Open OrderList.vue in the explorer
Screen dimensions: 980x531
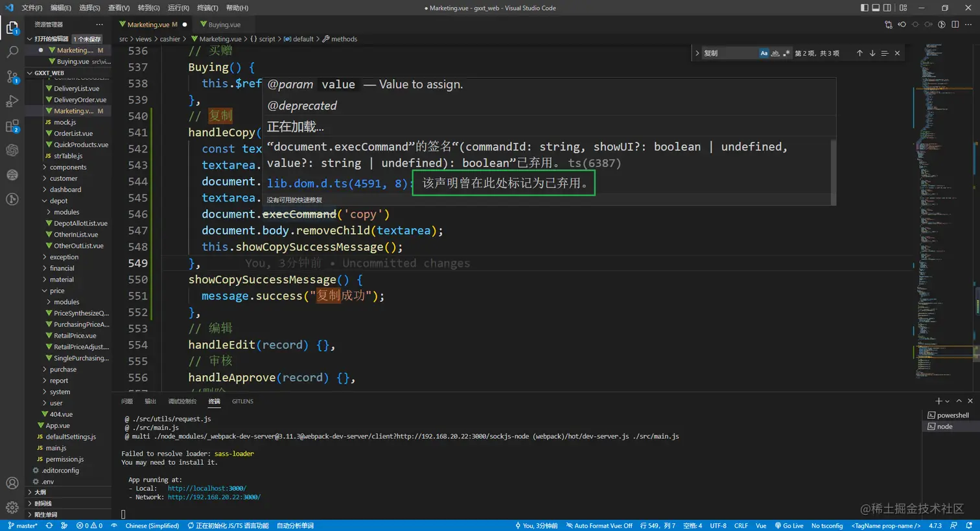coord(73,134)
